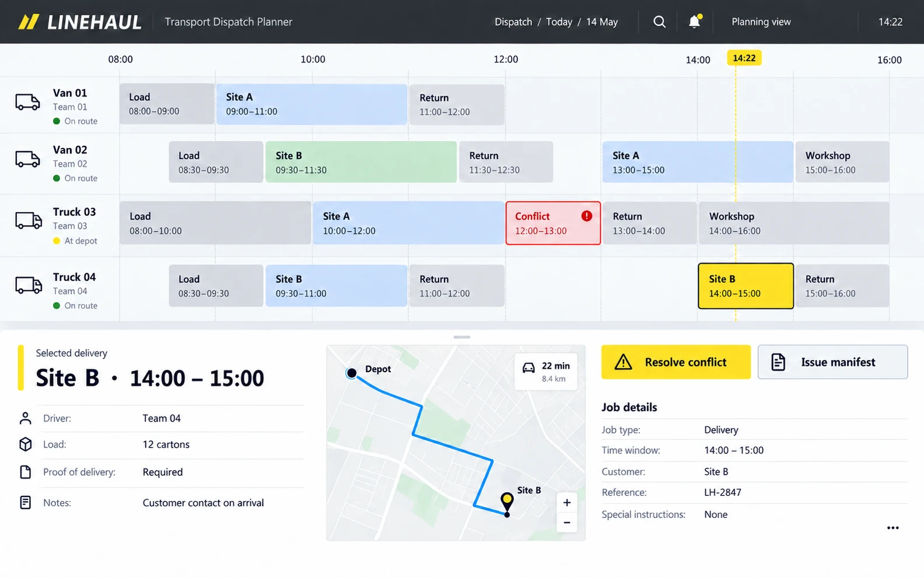The image size is (924, 578).
Task: Click the car travel-time icon on map
Action: (528, 367)
